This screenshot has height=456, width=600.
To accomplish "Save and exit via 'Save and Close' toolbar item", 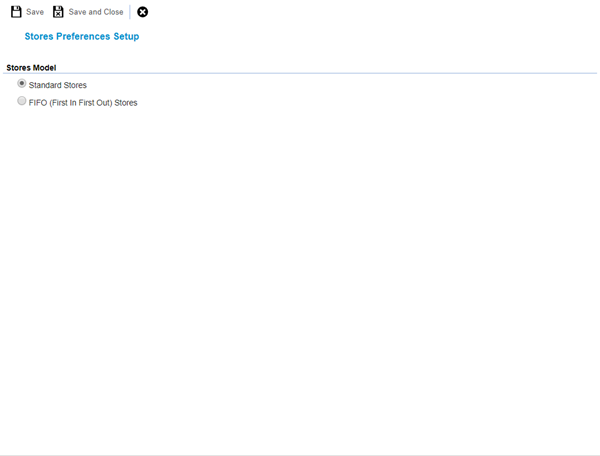I will pyautogui.click(x=95, y=12).
